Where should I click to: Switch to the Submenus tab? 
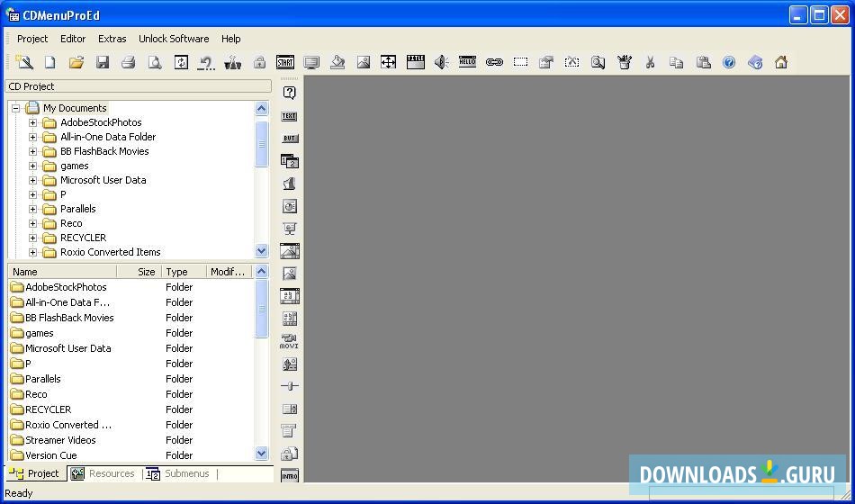point(178,473)
